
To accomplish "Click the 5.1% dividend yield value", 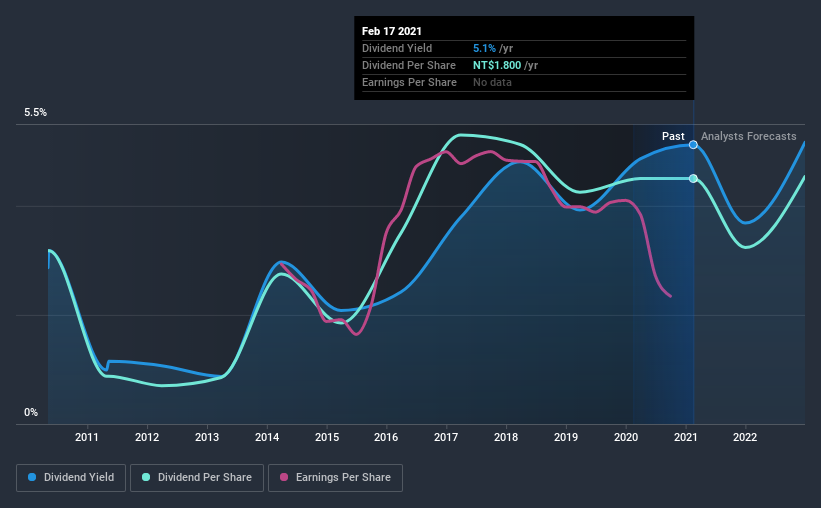I will click(x=484, y=48).
